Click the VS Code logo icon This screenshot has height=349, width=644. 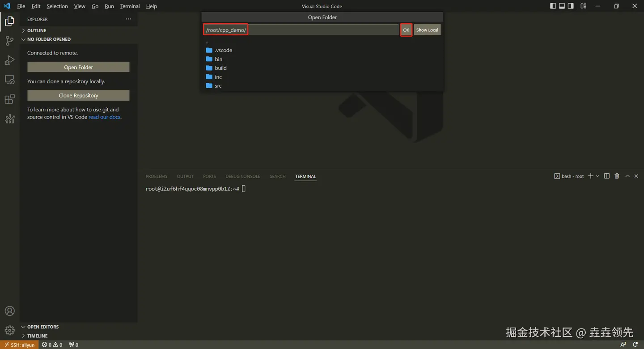[7, 6]
